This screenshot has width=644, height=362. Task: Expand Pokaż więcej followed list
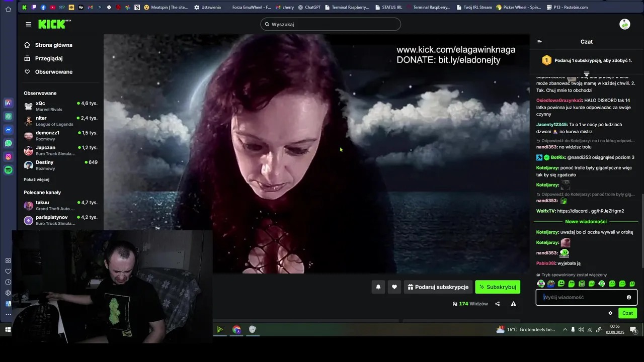point(36,179)
